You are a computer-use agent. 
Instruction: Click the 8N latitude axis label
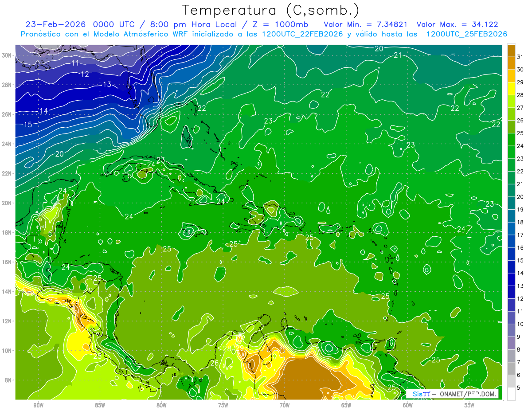point(9,380)
